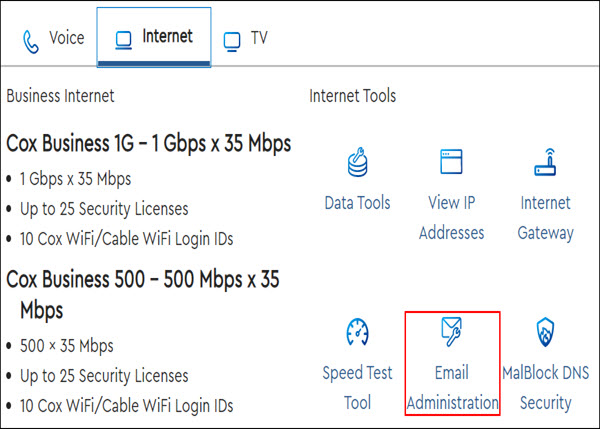Launch the Speed Test Tool gauge icon
Screen dimensions: 600x429
[357, 332]
